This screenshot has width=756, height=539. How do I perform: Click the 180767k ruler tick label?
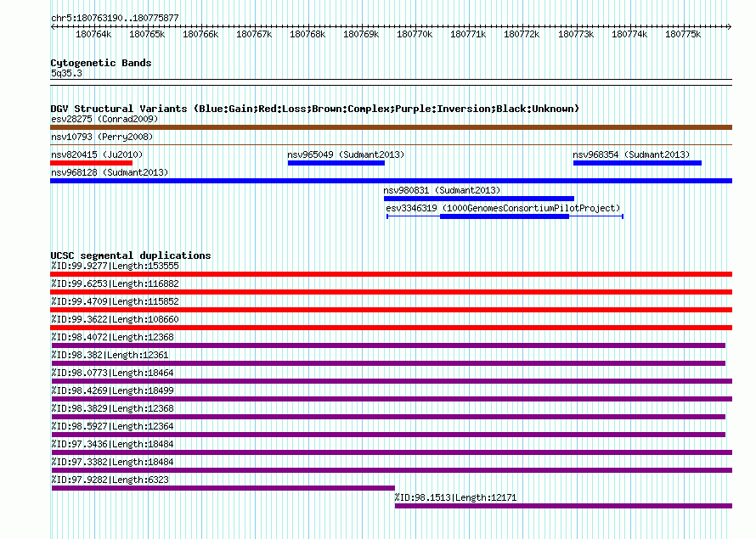pyautogui.click(x=254, y=34)
